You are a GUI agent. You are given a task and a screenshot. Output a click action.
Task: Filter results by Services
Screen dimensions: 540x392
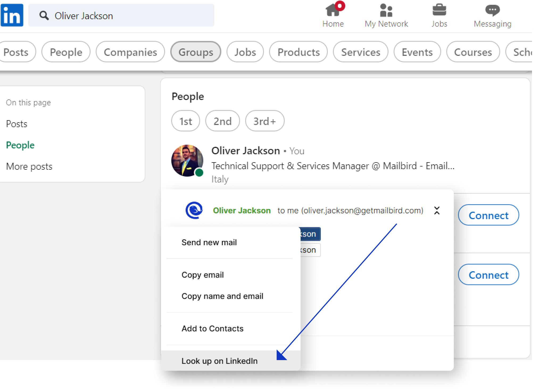point(361,52)
